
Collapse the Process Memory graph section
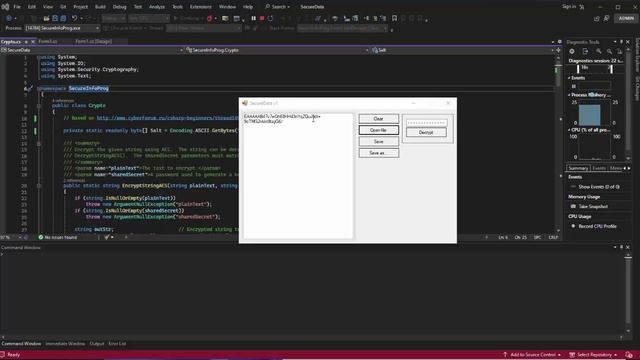coord(569,95)
